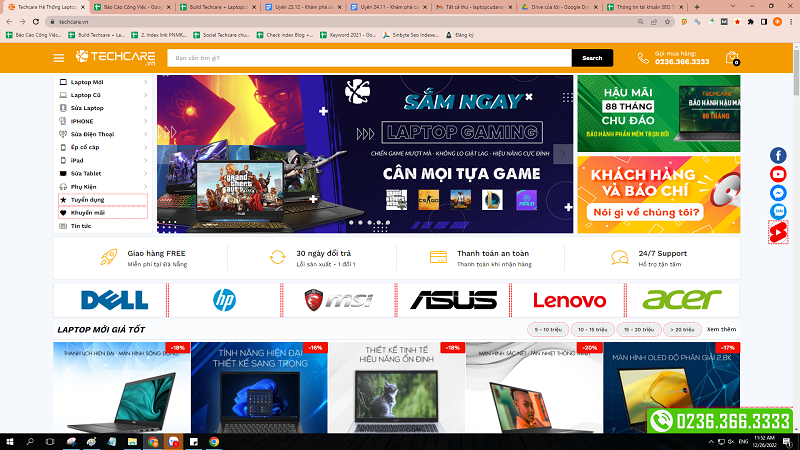This screenshot has height=450, width=800.
Task: Go to next banner slide arrow
Action: tap(563, 154)
